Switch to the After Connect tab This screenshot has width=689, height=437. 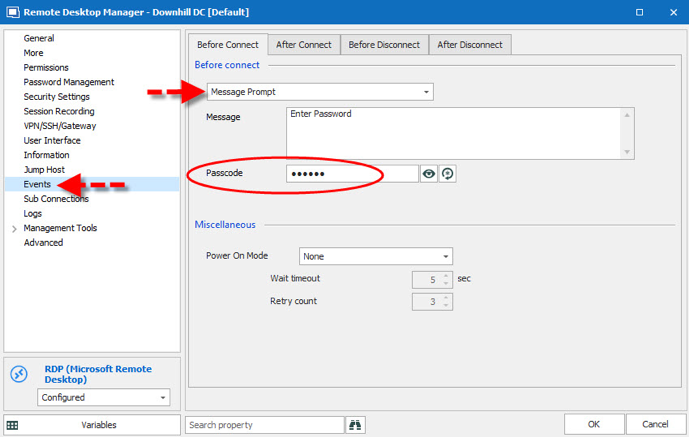[x=304, y=45]
